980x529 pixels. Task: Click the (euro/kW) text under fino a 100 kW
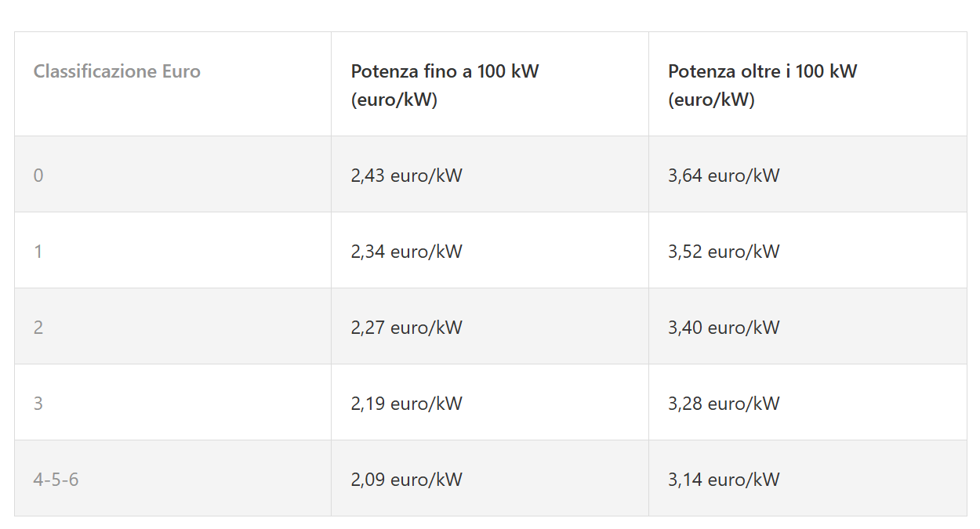pos(394,100)
